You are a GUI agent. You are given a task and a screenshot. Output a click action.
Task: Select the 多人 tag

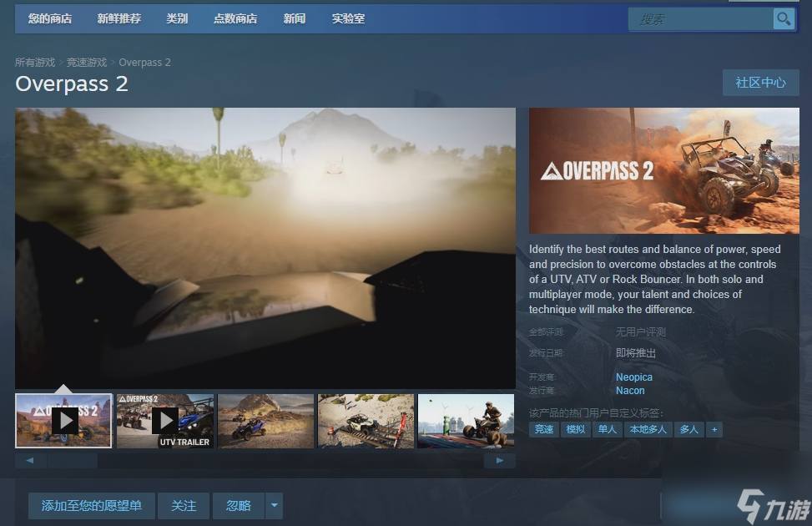[x=688, y=430]
